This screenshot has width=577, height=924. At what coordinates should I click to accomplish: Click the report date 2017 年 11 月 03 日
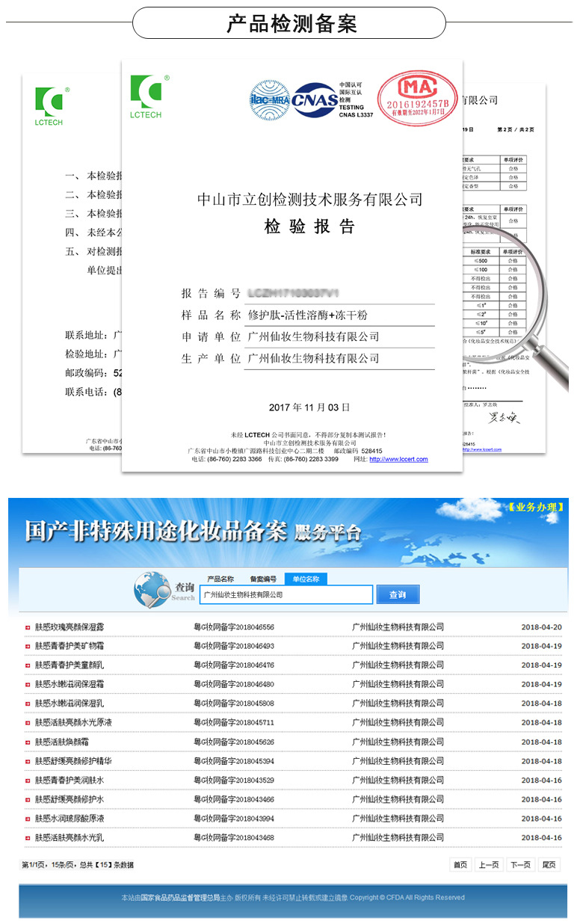[x=309, y=407]
